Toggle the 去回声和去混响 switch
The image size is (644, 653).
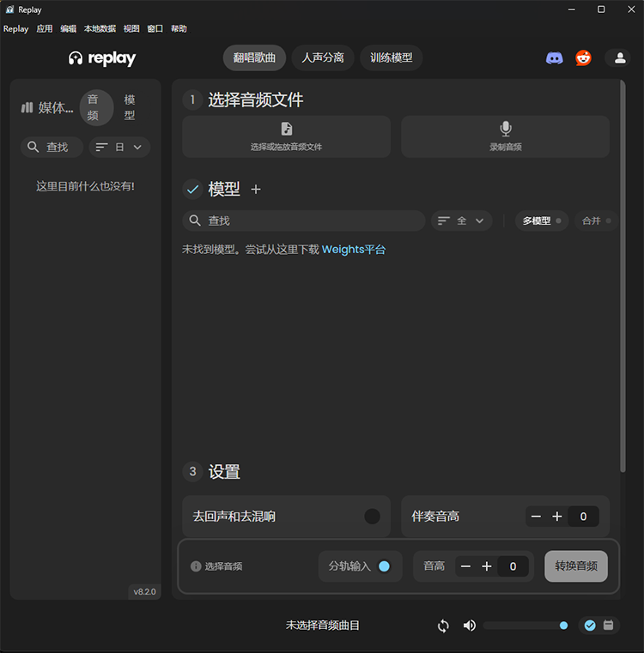tap(372, 517)
